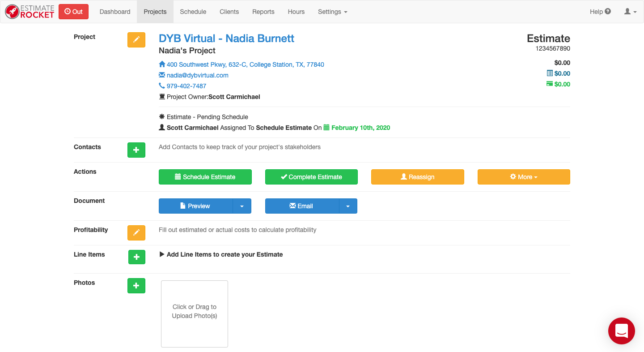Open the Hours tab
This screenshot has height=352, width=644.
[296, 12]
